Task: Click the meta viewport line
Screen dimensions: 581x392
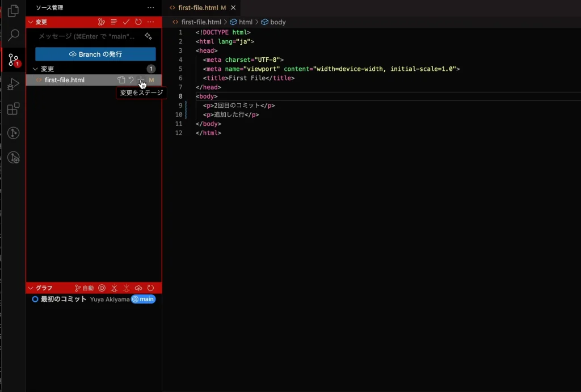Action: click(x=331, y=69)
